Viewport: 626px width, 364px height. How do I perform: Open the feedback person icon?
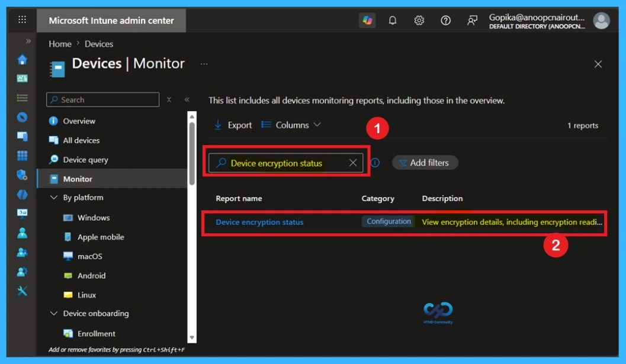(x=472, y=20)
